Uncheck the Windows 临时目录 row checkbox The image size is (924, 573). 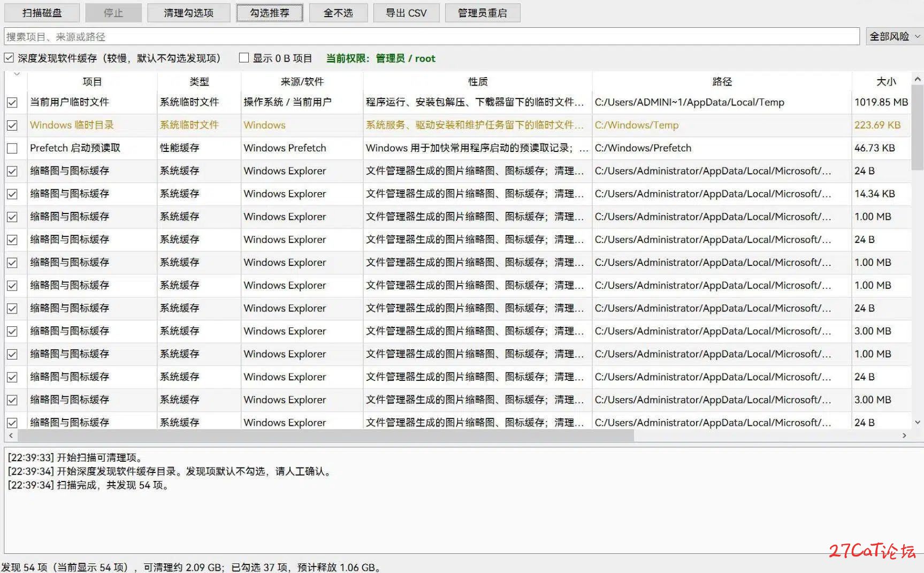click(x=12, y=125)
